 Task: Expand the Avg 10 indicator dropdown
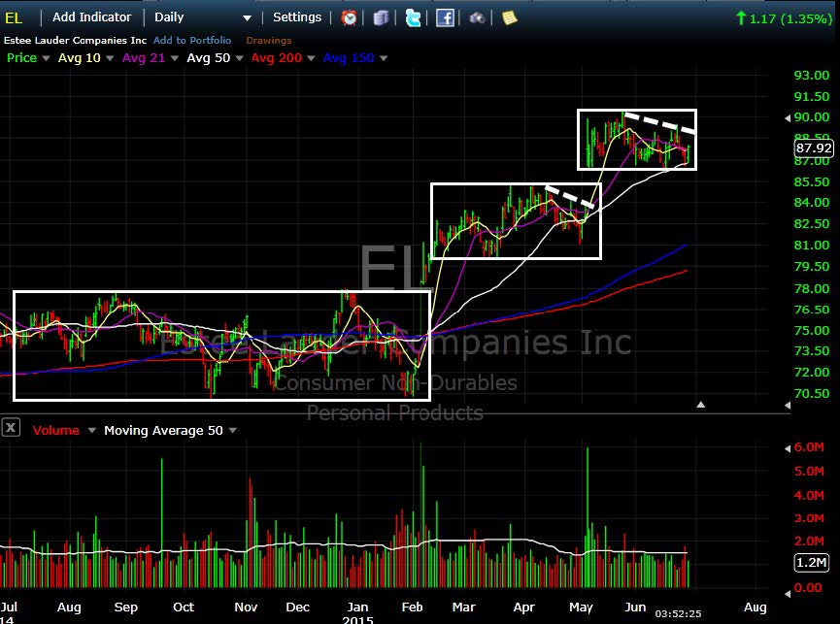110,58
